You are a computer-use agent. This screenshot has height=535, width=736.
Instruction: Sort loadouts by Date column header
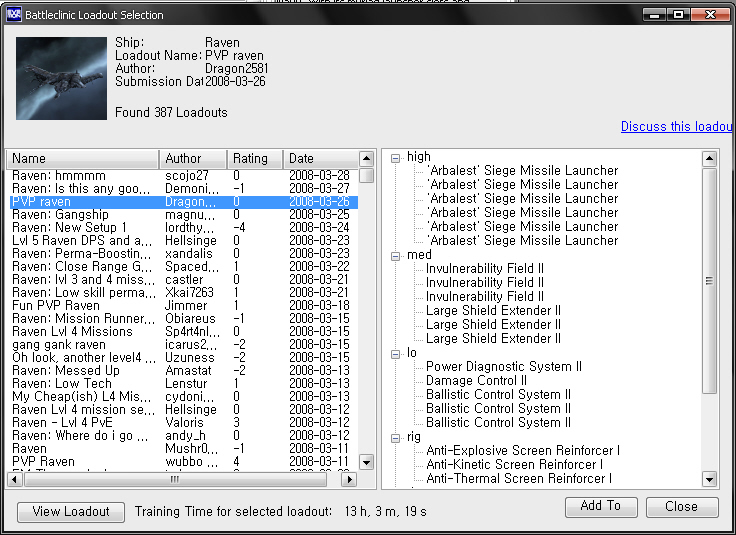pos(321,159)
